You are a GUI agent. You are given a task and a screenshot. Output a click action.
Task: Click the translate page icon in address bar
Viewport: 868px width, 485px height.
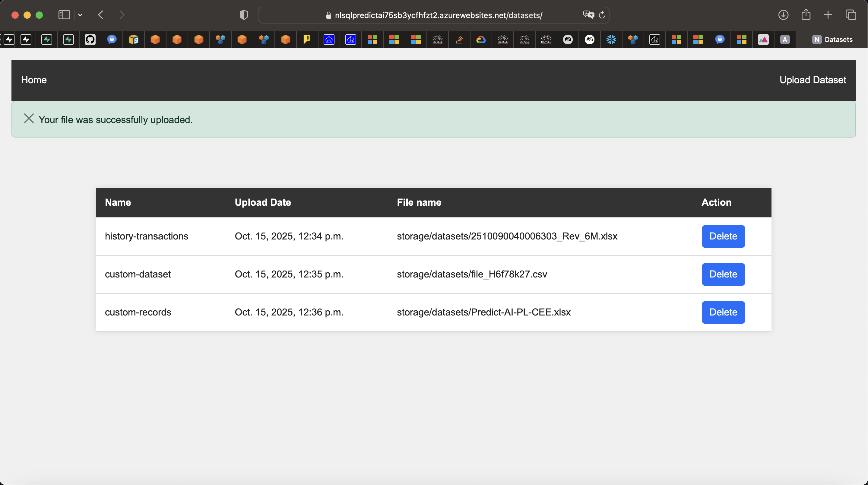[588, 15]
